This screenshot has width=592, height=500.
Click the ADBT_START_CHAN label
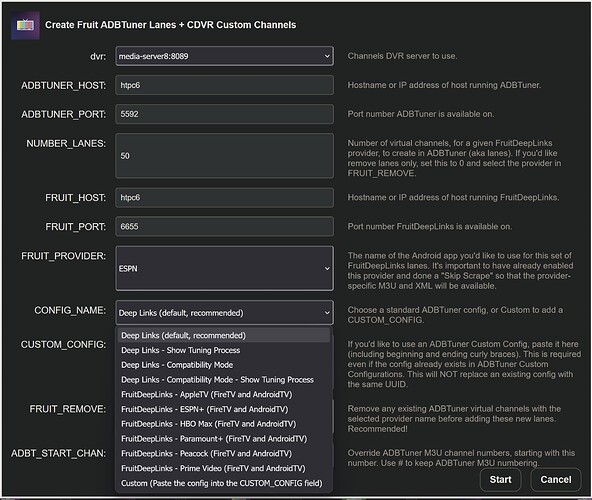tap(59, 453)
